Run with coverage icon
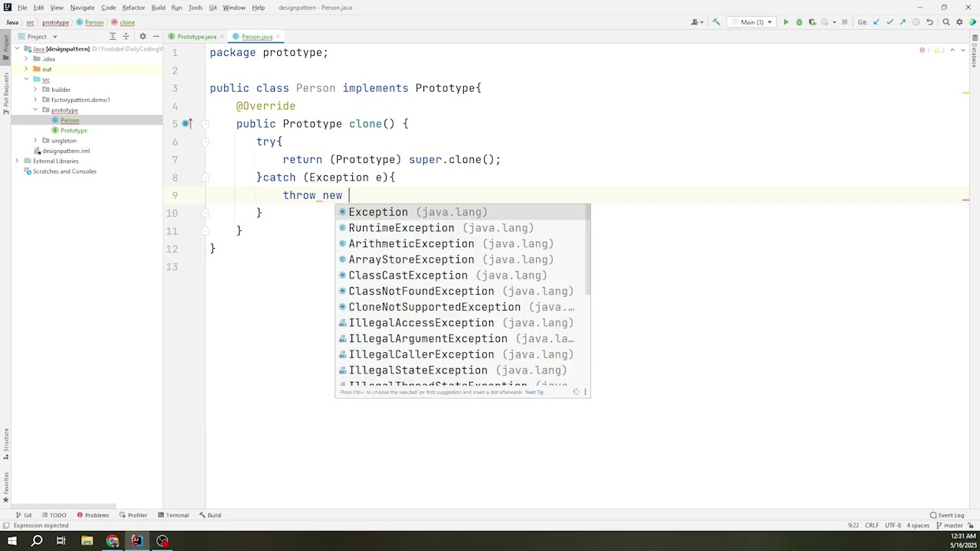 pyautogui.click(x=812, y=22)
